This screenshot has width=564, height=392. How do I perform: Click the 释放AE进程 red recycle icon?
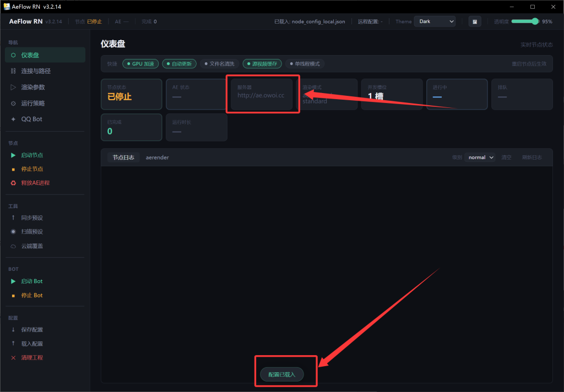(x=13, y=183)
